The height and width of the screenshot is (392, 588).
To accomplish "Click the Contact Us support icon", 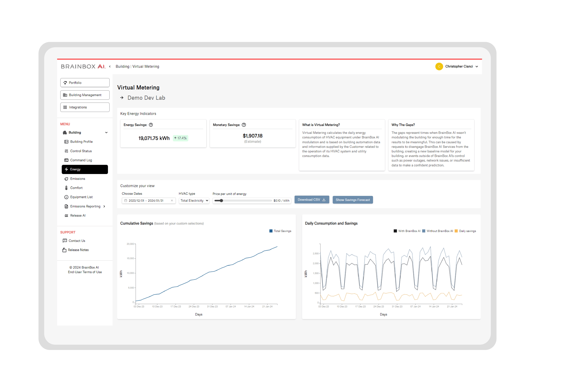I will pos(65,241).
